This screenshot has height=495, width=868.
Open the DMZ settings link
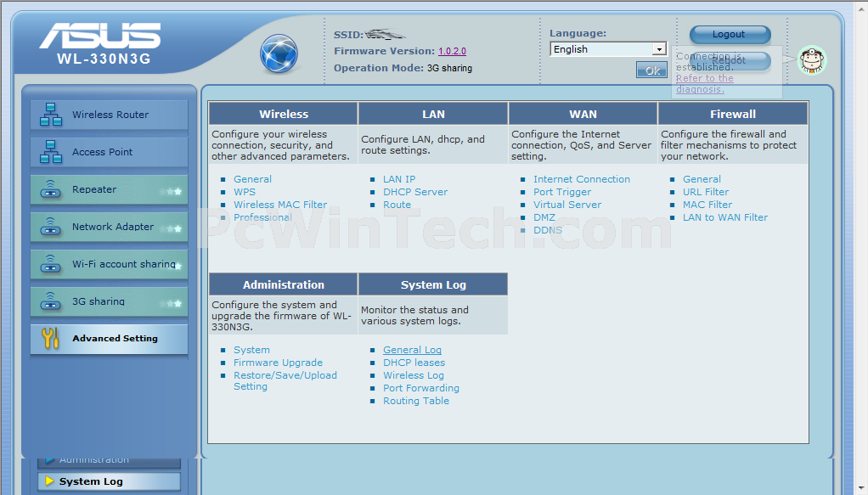point(544,217)
